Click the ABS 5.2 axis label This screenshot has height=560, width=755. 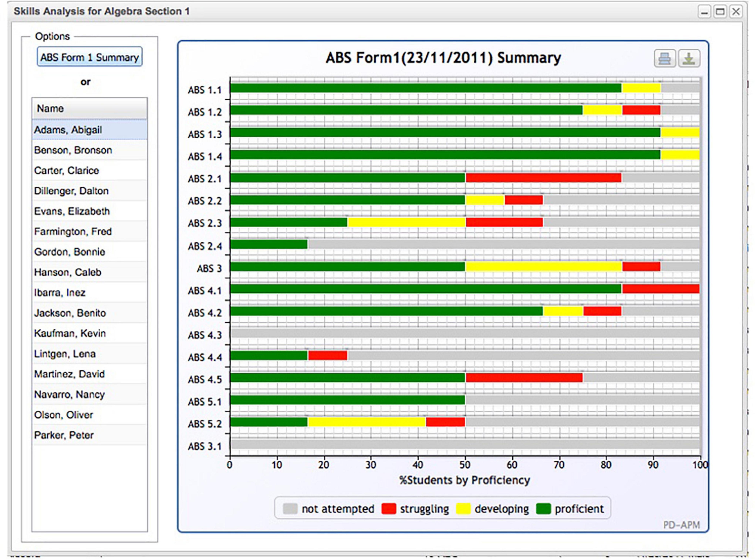(x=205, y=424)
